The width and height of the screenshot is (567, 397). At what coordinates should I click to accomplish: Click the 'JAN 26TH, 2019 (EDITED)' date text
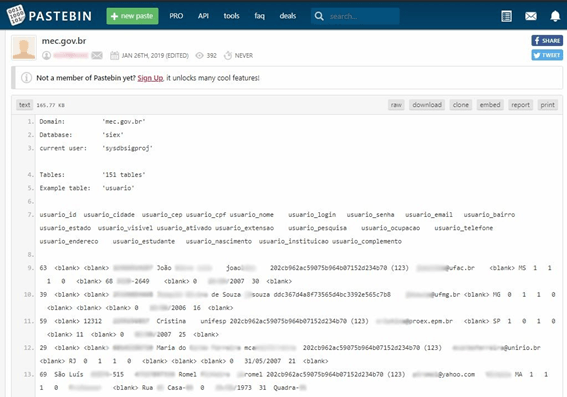(155, 56)
